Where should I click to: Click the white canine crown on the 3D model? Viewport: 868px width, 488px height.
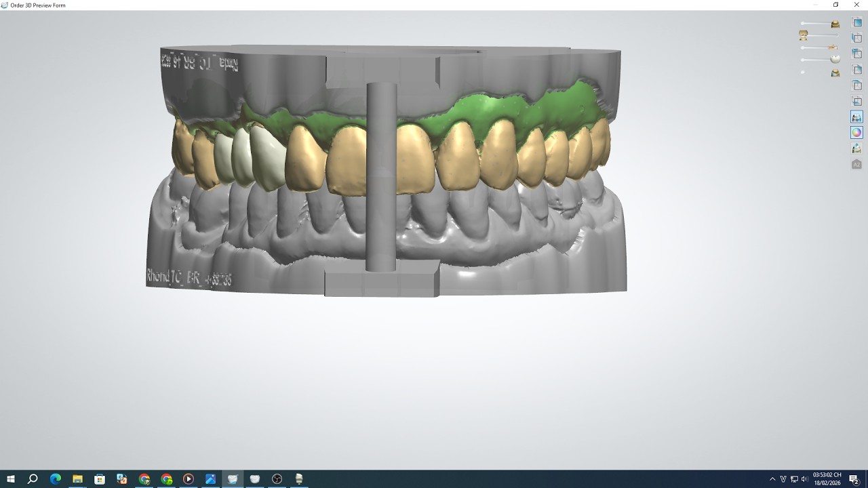(267, 159)
